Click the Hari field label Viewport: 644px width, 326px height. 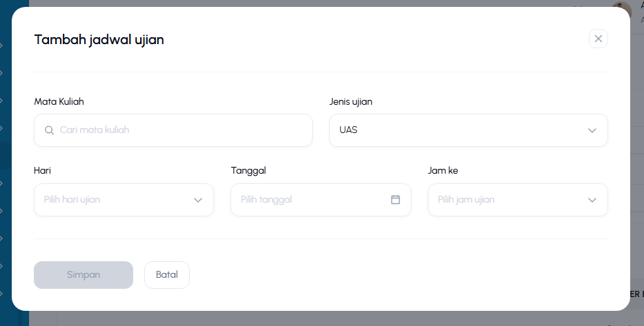point(42,171)
